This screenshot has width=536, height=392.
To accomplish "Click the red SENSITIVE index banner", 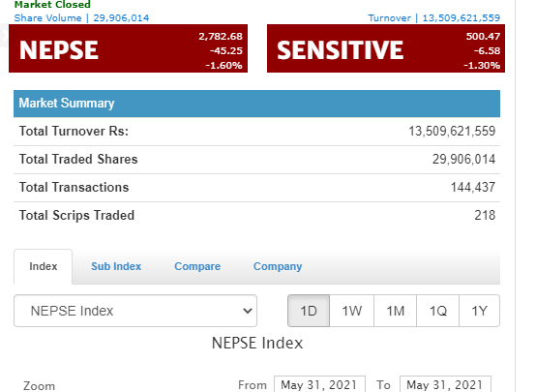I will pos(386,48).
